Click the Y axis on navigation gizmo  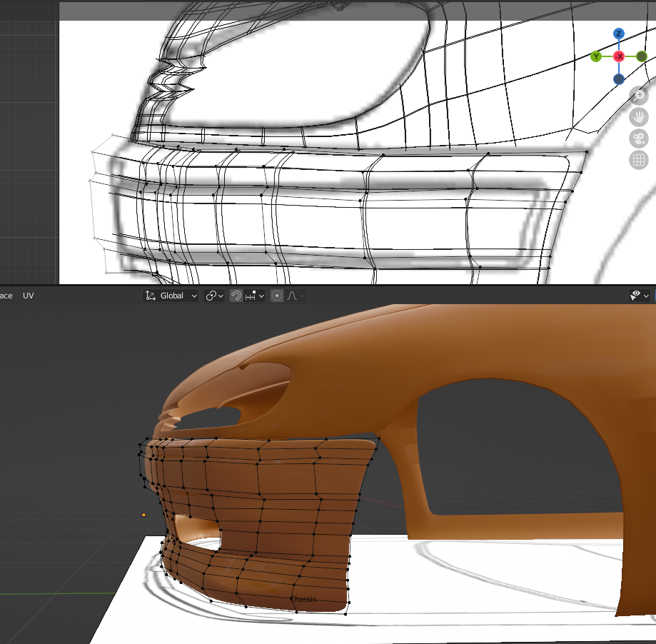click(596, 56)
